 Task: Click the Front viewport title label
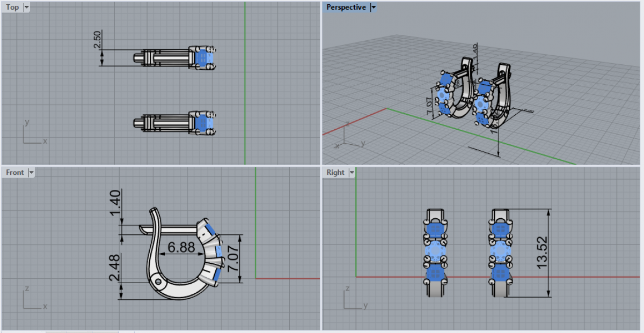[x=15, y=173]
